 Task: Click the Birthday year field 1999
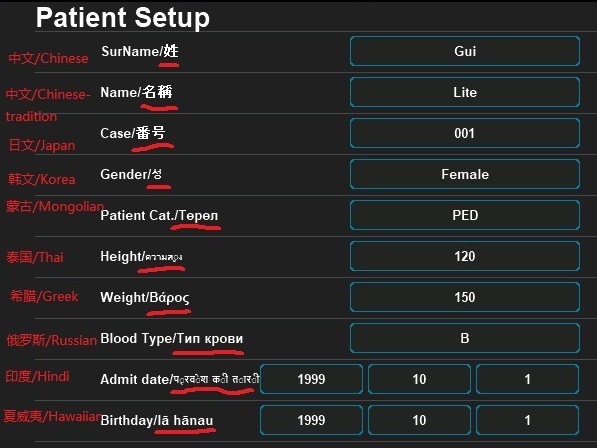pyautogui.click(x=311, y=420)
